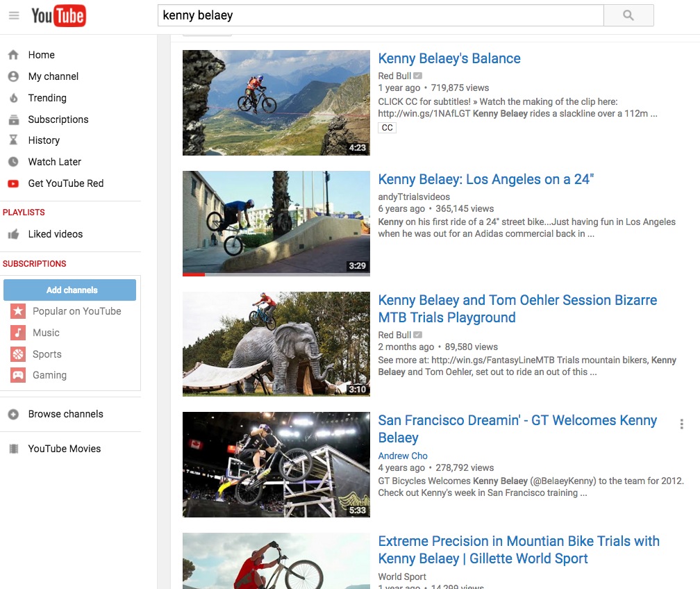The width and height of the screenshot is (700, 589).
Task: Click the Music note channel icon
Action: [18, 333]
